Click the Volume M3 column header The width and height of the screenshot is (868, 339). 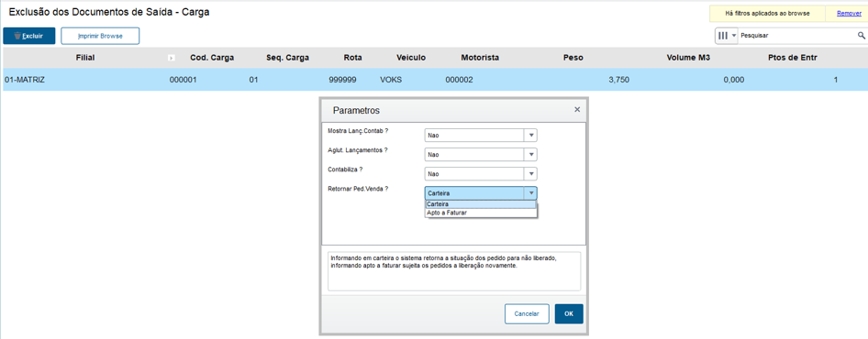687,58
